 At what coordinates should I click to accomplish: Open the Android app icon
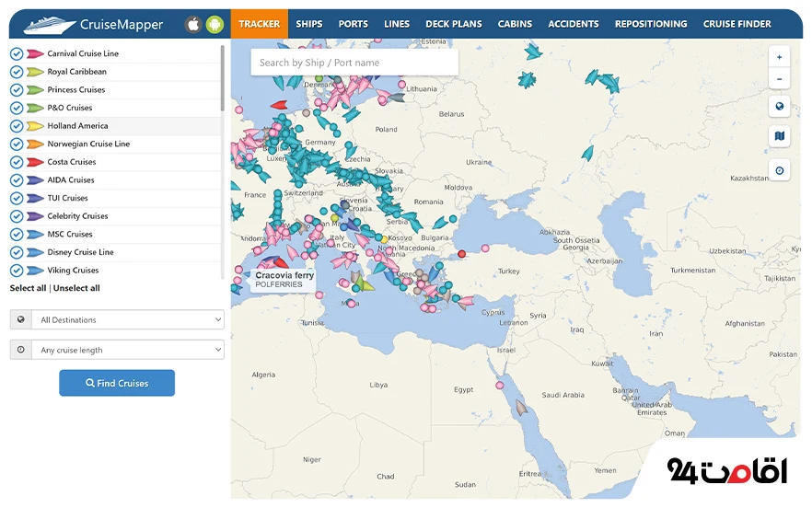[x=215, y=24]
